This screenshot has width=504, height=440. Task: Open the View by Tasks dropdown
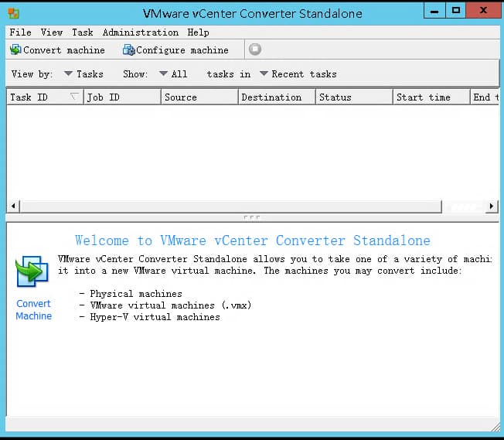pyautogui.click(x=83, y=74)
